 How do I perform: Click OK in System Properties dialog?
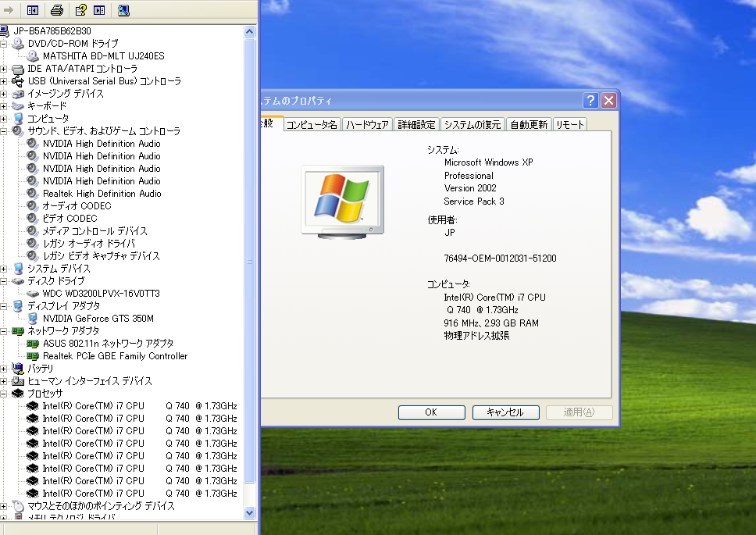coord(432,412)
